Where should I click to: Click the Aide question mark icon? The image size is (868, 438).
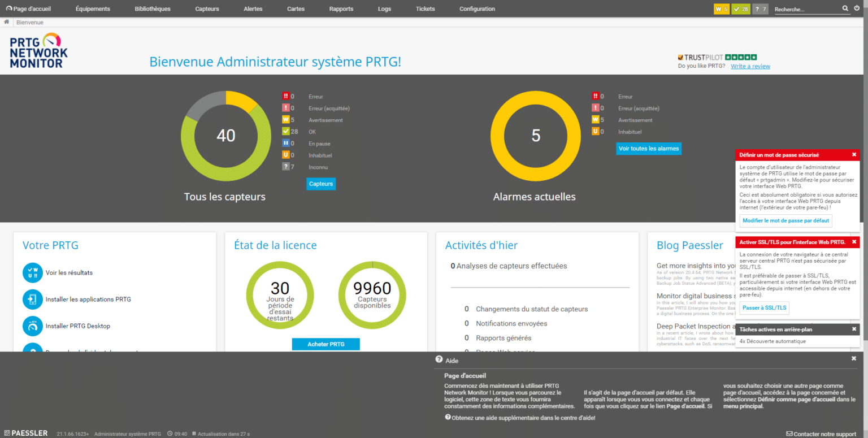[x=439, y=359]
